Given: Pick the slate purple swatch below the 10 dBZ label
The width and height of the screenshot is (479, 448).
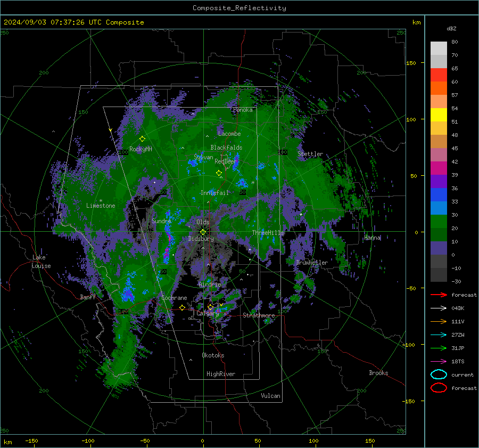Looking at the screenshot, I should [x=439, y=248].
